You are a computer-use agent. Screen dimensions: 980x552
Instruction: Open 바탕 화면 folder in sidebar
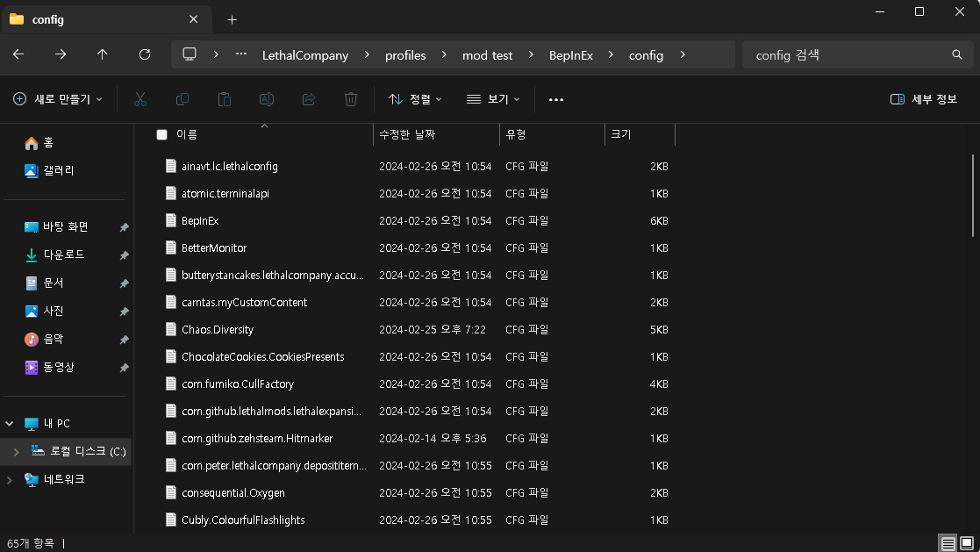(x=66, y=227)
